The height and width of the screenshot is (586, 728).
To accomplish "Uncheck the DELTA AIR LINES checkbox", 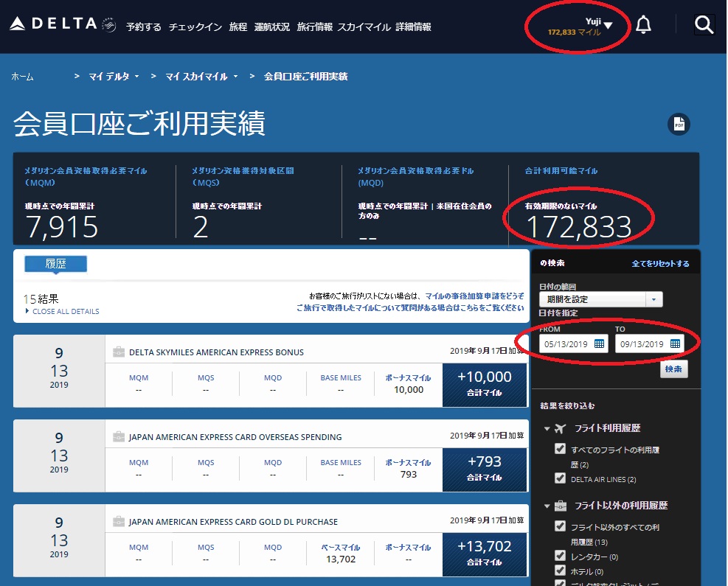I will click(x=560, y=479).
